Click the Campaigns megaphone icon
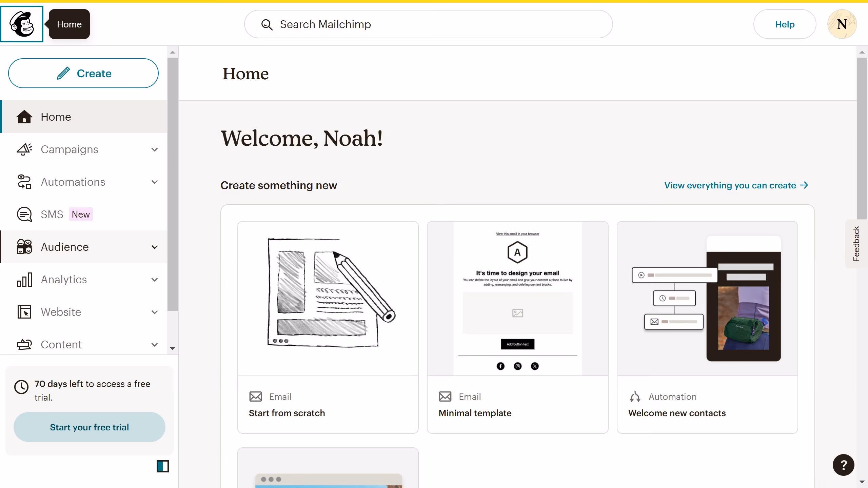This screenshot has height=488, width=868. click(24, 149)
